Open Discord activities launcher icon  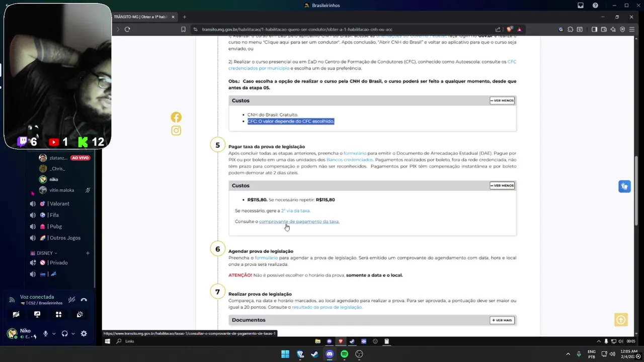pos(58,314)
